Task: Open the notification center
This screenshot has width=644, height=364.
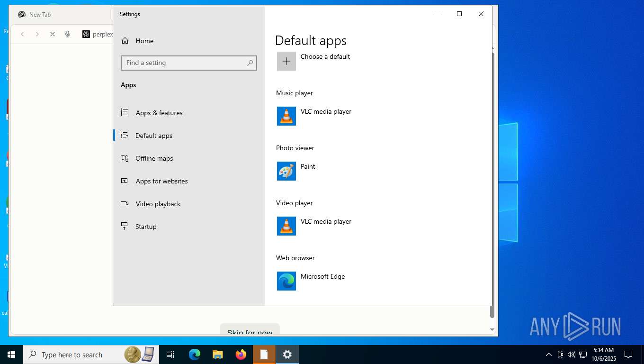Action: (628, 355)
